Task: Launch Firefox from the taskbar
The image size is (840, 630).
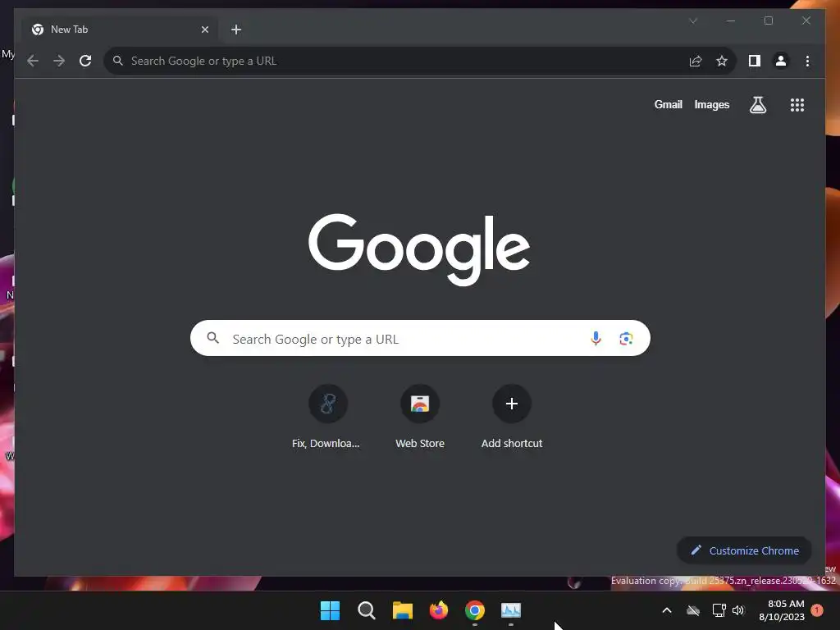Action: click(x=439, y=610)
